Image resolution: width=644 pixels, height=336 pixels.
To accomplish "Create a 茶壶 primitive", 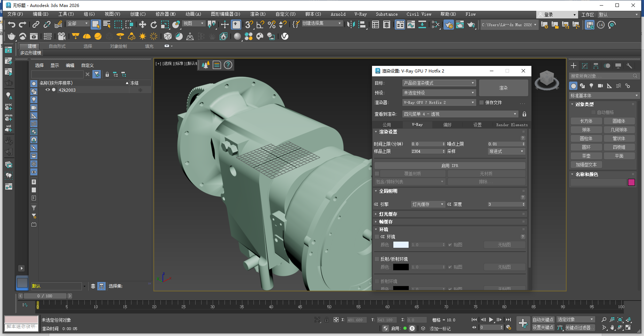I will click(x=586, y=156).
